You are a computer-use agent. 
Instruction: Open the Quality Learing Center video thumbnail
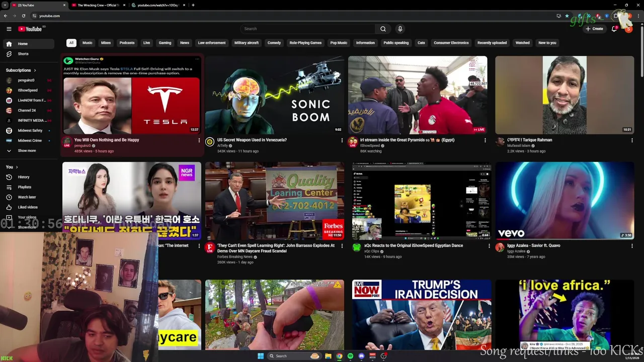tap(275, 201)
